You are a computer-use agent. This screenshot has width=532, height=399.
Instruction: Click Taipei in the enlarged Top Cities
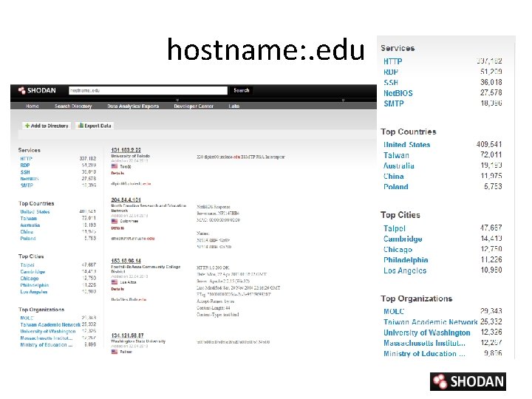pos(395,228)
